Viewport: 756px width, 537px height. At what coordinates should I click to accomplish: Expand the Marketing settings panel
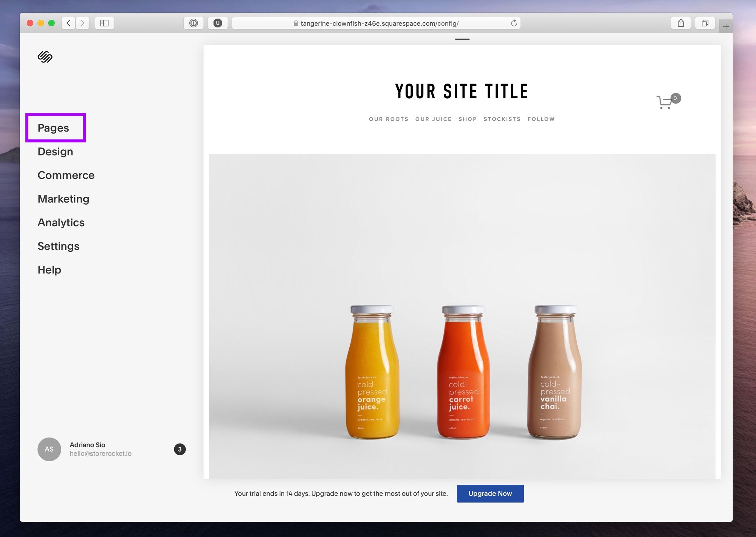pyautogui.click(x=63, y=198)
